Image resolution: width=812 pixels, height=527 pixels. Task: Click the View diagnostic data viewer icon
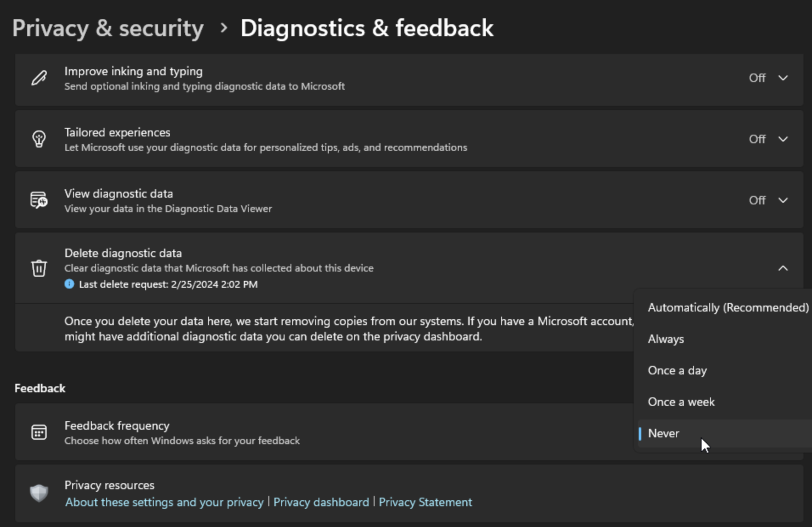tap(39, 200)
